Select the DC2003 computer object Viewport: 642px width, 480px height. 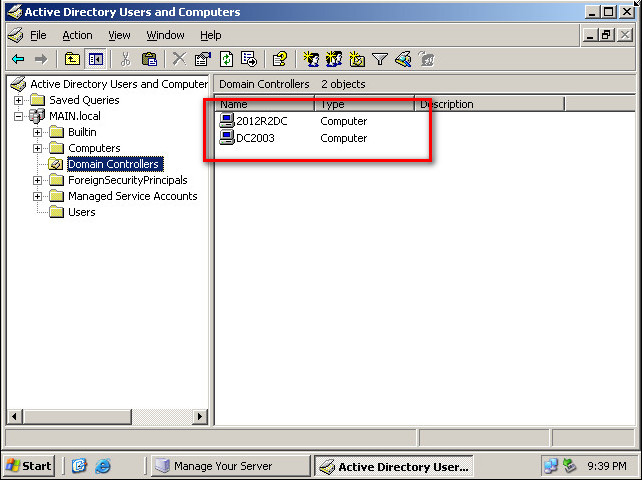(255, 138)
